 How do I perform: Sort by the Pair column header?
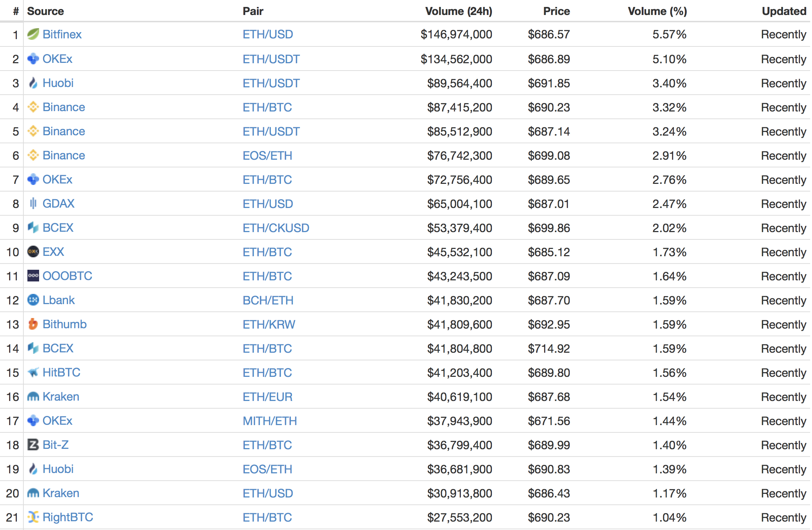pos(253,11)
